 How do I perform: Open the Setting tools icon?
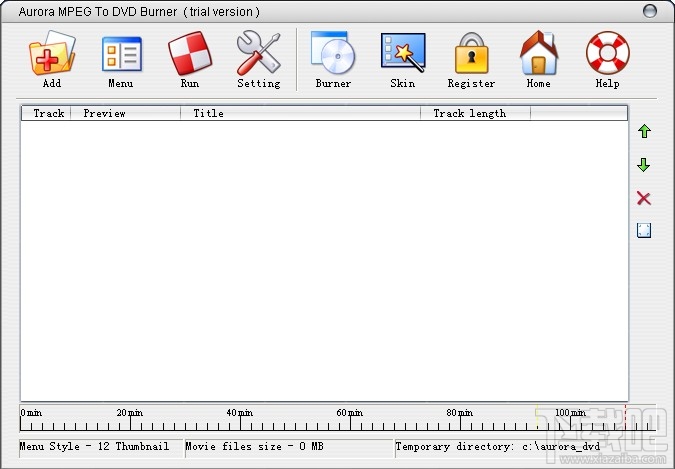[259, 53]
